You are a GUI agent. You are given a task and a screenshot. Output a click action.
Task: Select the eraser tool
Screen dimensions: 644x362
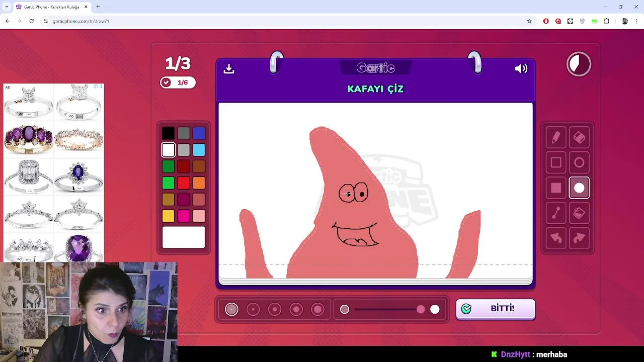tap(579, 138)
